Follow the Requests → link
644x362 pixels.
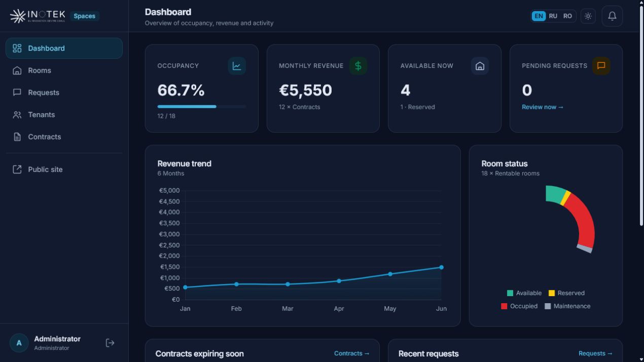pos(595,353)
